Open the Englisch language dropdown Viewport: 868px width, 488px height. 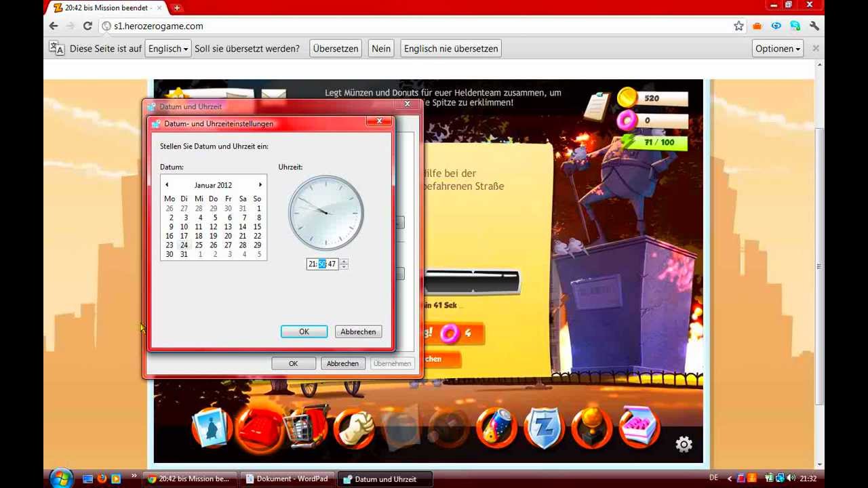point(167,49)
